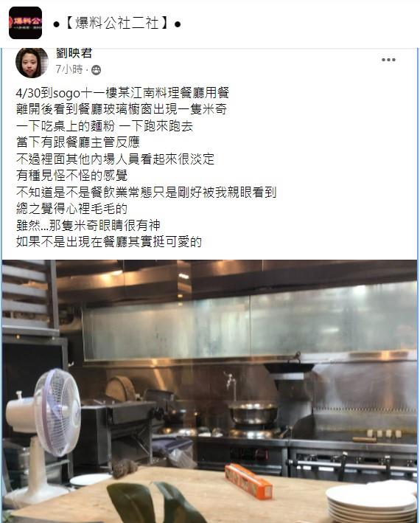Open the 爆料公社 page logo
Image resolution: width=420 pixels, height=523 pixels.
(25, 23)
